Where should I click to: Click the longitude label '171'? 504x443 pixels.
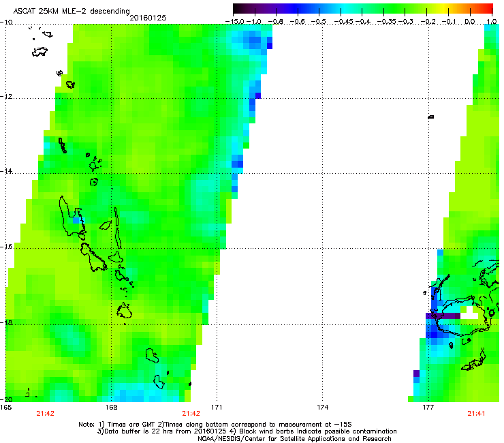click(x=217, y=408)
